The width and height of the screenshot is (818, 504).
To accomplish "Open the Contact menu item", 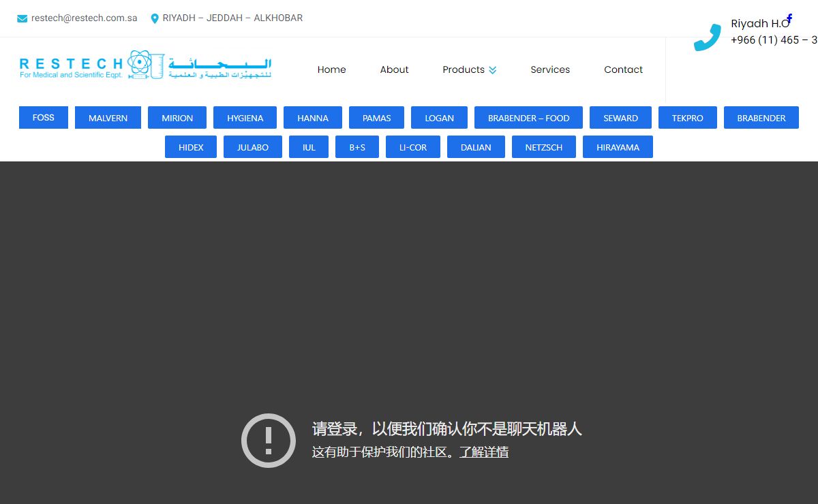I will (x=623, y=69).
